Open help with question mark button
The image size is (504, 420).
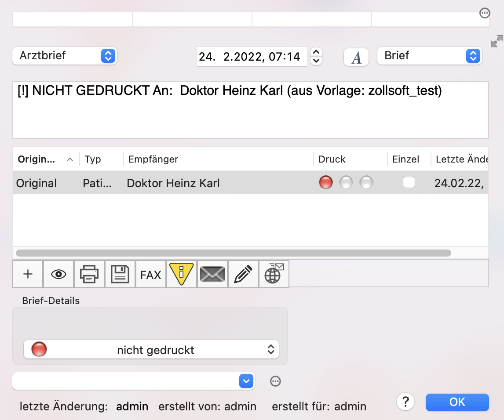click(405, 402)
